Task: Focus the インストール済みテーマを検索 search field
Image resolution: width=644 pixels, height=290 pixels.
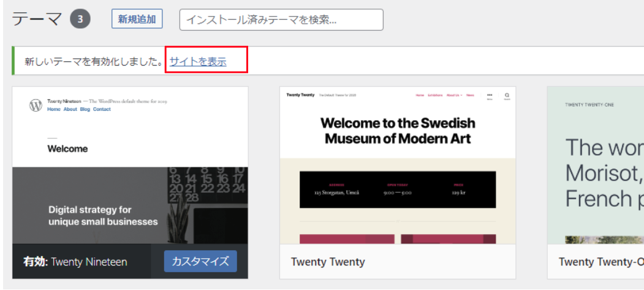Action: pyautogui.click(x=281, y=20)
